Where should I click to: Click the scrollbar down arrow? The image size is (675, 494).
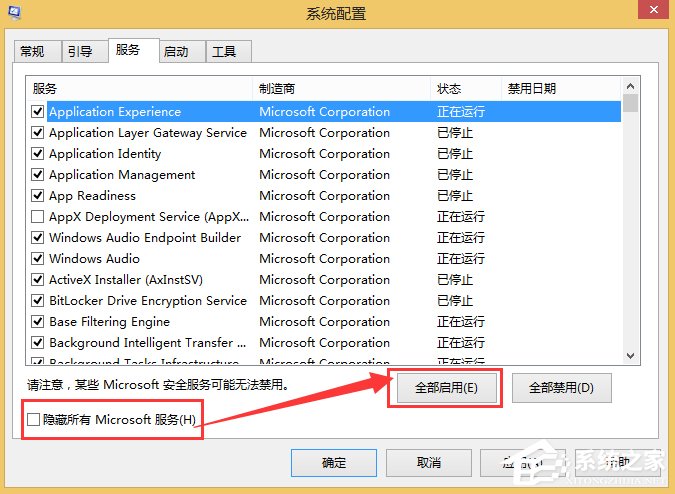(630, 355)
